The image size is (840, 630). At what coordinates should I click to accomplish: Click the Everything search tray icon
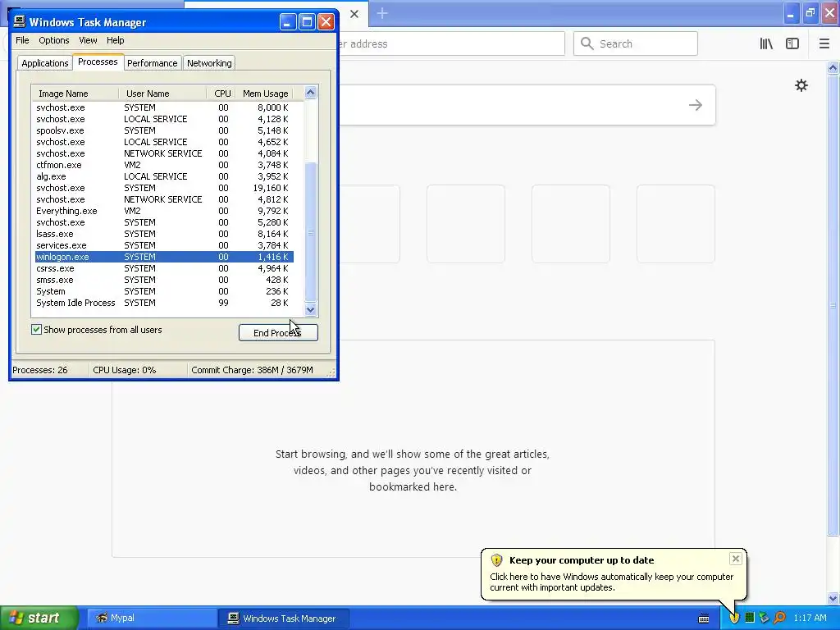780,618
